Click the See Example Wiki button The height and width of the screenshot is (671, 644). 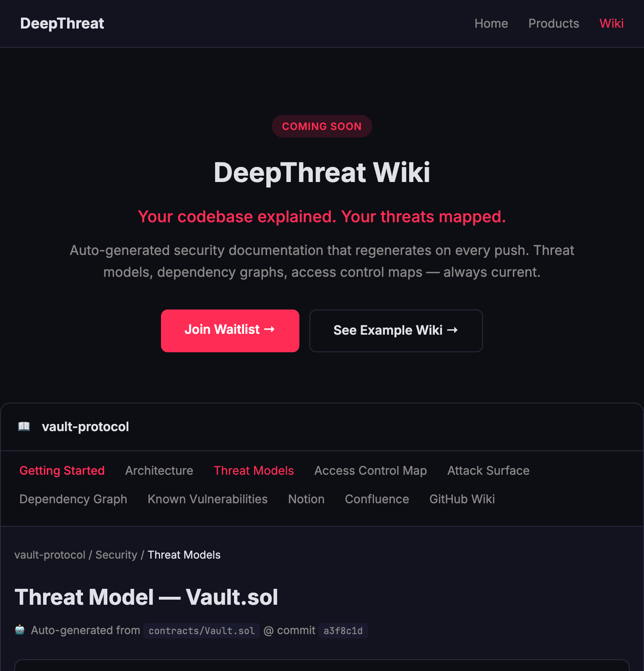396,330
